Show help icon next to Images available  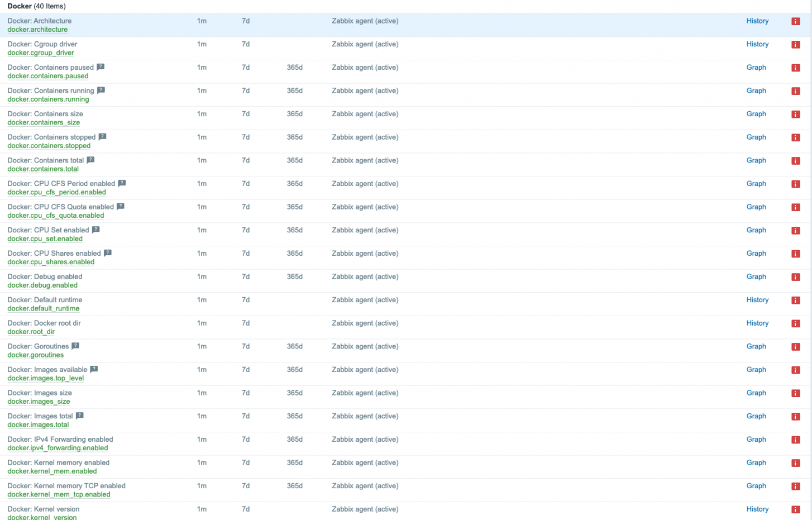coord(94,369)
